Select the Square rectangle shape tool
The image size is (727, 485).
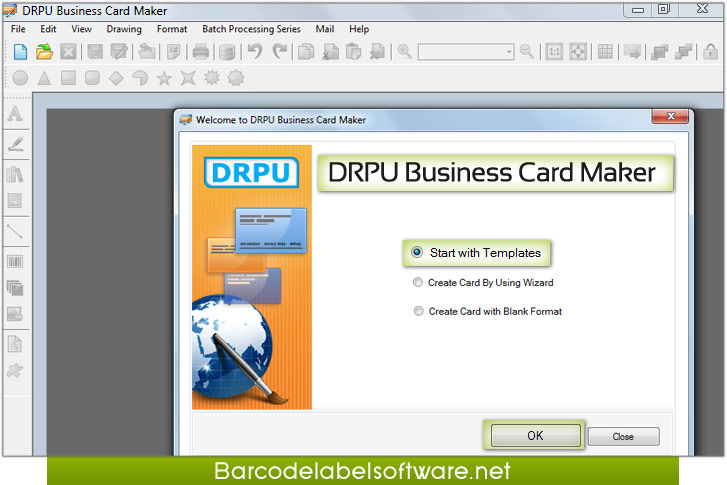tap(68, 78)
